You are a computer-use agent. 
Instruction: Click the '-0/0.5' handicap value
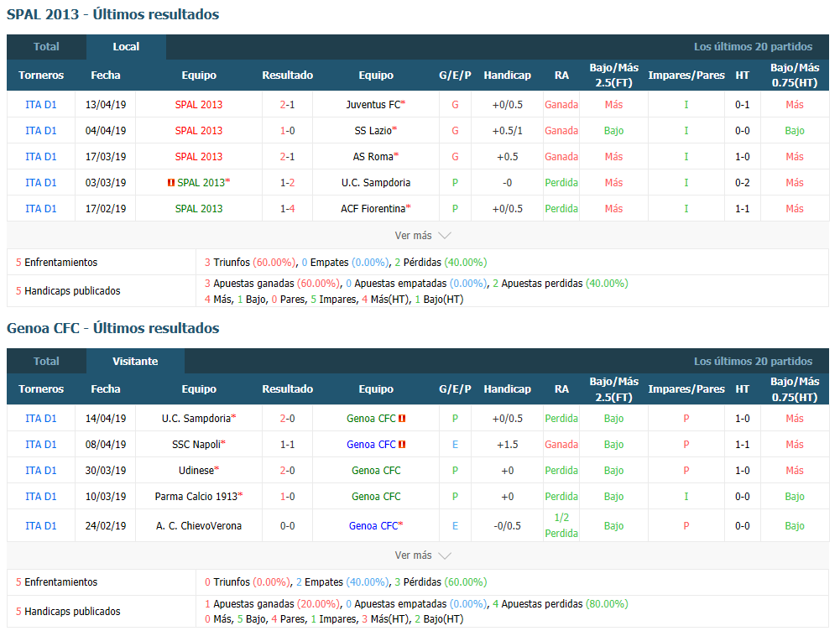tap(508, 526)
